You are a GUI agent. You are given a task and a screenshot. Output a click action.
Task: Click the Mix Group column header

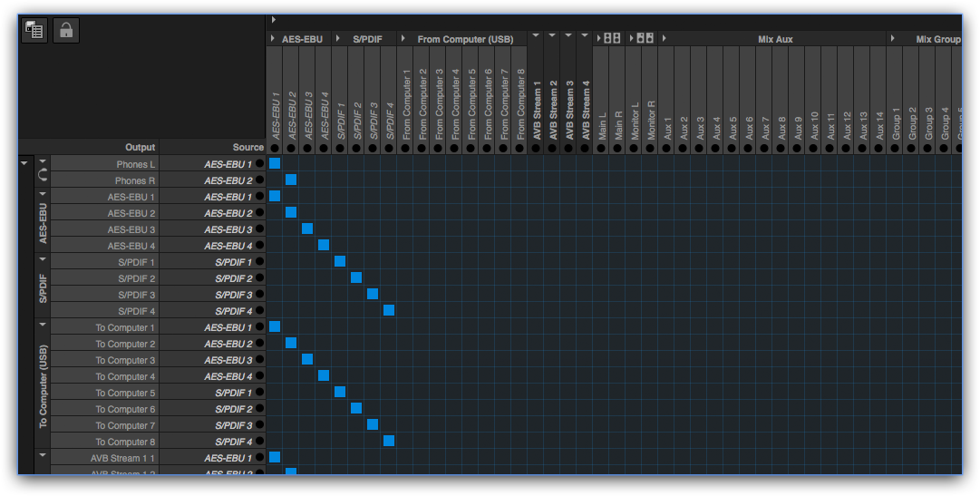coord(937,40)
